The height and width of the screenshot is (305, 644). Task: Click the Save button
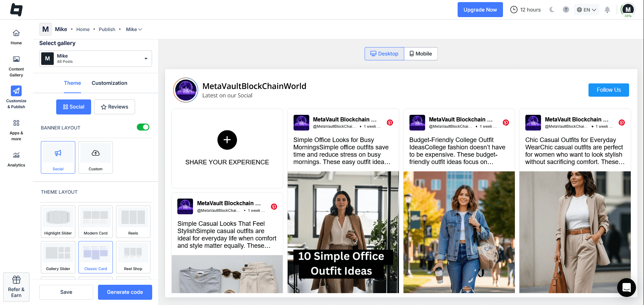click(x=66, y=292)
